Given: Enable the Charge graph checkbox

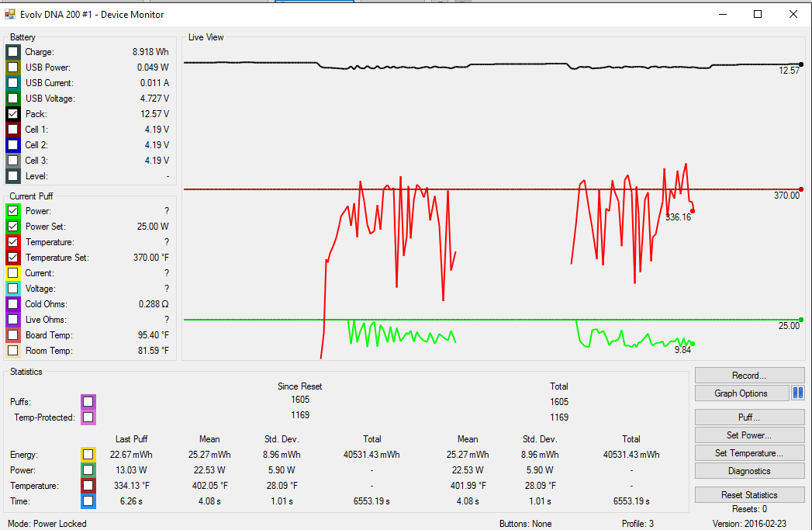Looking at the screenshot, I should [13, 52].
